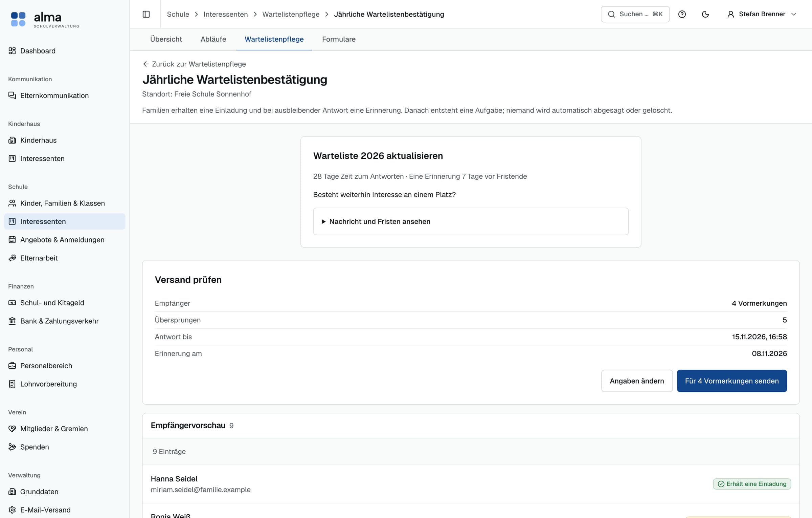Open Dashboard icon in sidebar
The height and width of the screenshot is (518, 812).
tap(12, 51)
